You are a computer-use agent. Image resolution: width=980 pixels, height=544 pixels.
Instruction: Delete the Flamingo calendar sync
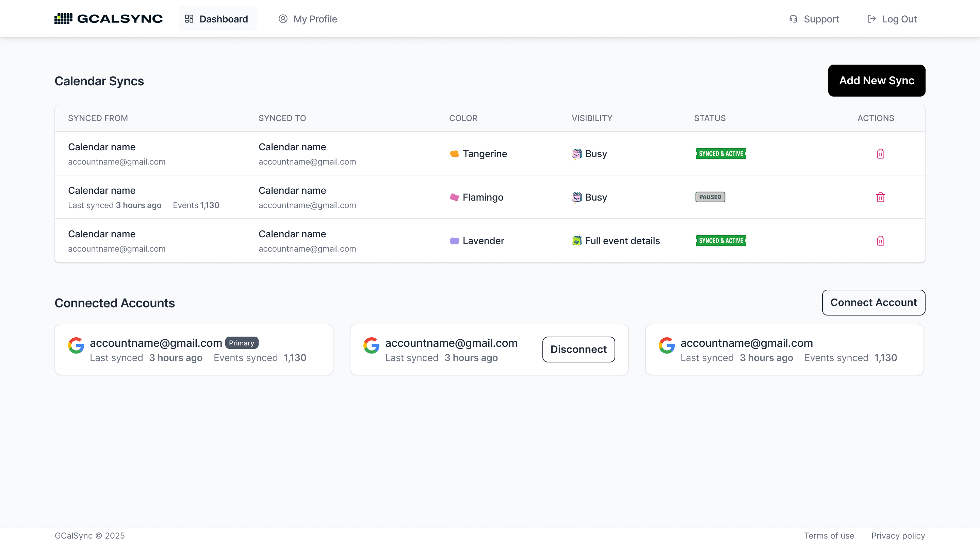click(880, 197)
